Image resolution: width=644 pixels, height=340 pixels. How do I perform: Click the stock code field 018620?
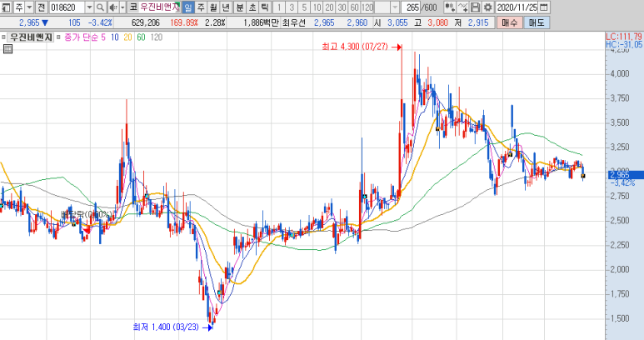pos(67,7)
